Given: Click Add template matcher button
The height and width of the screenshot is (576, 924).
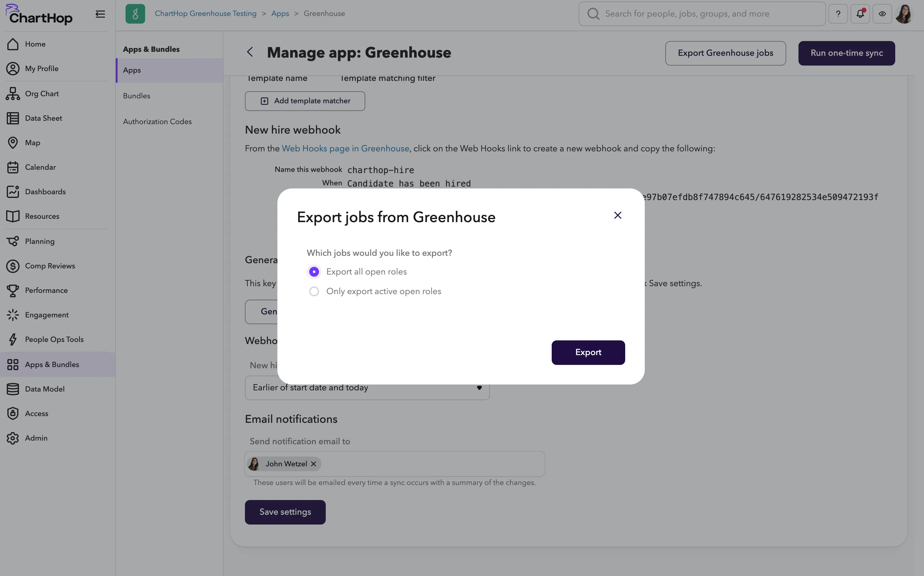Looking at the screenshot, I should [305, 101].
